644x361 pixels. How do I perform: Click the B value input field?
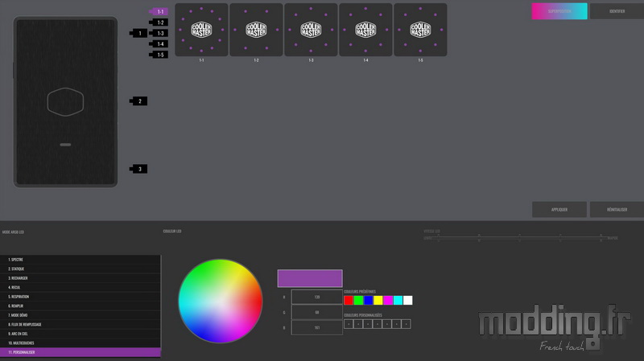(x=316, y=327)
